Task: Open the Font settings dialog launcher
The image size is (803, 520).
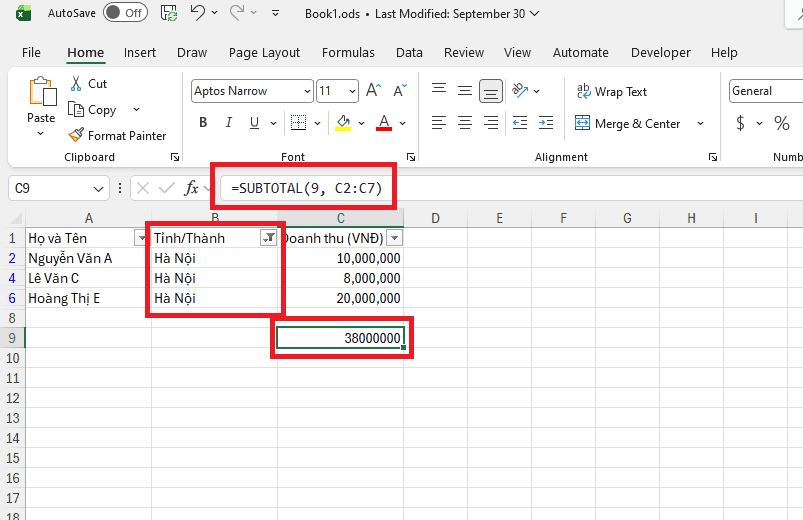Action: [411, 157]
